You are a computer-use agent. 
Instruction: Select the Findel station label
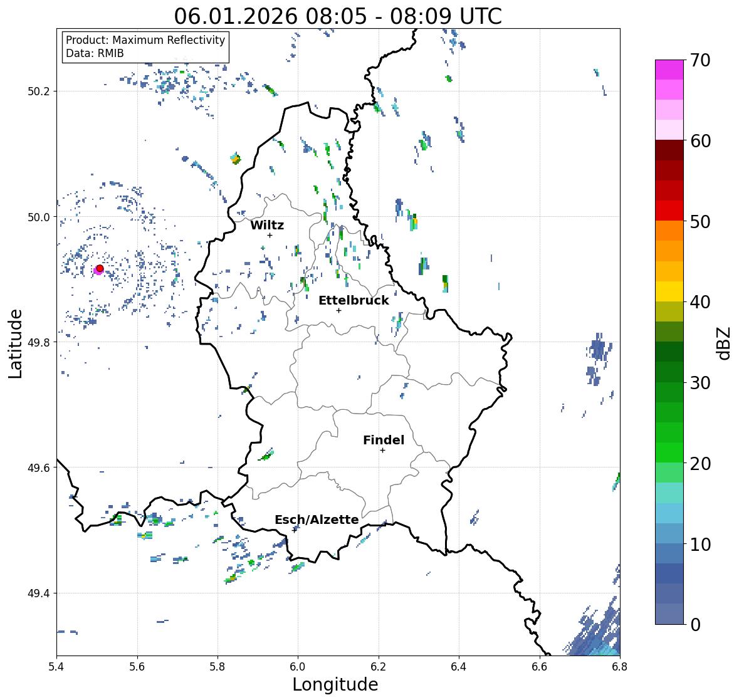point(383,440)
